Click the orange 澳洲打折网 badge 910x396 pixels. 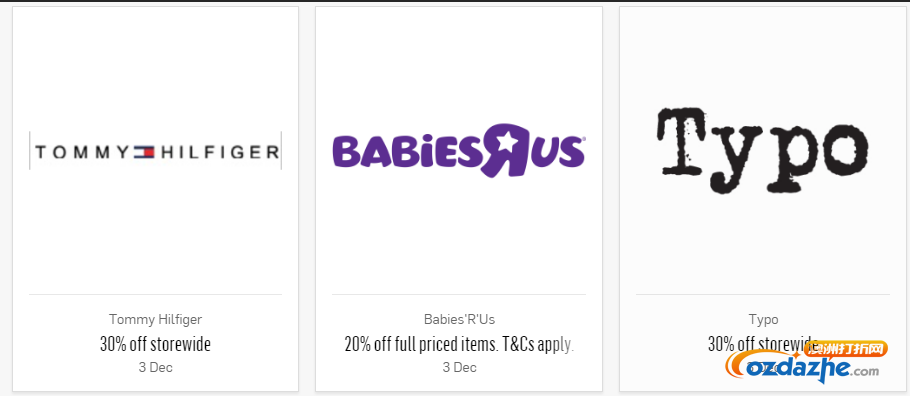click(x=846, y=349)
